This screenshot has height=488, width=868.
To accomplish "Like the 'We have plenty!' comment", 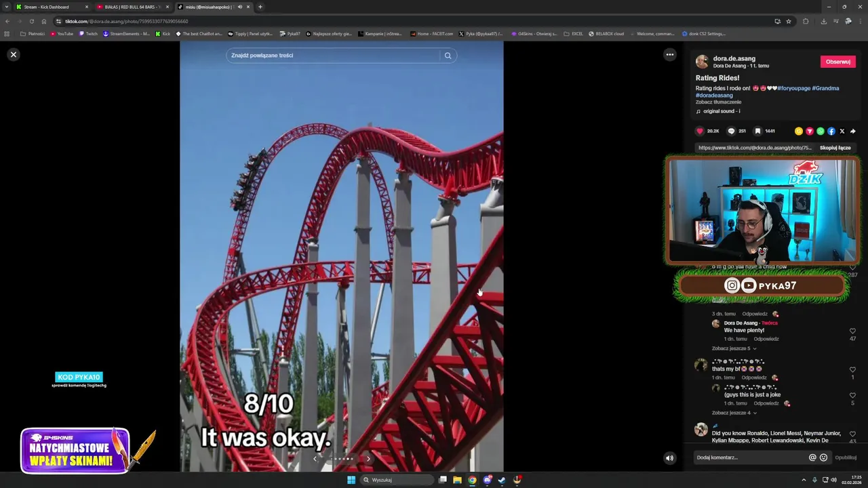I will [852, 331].
